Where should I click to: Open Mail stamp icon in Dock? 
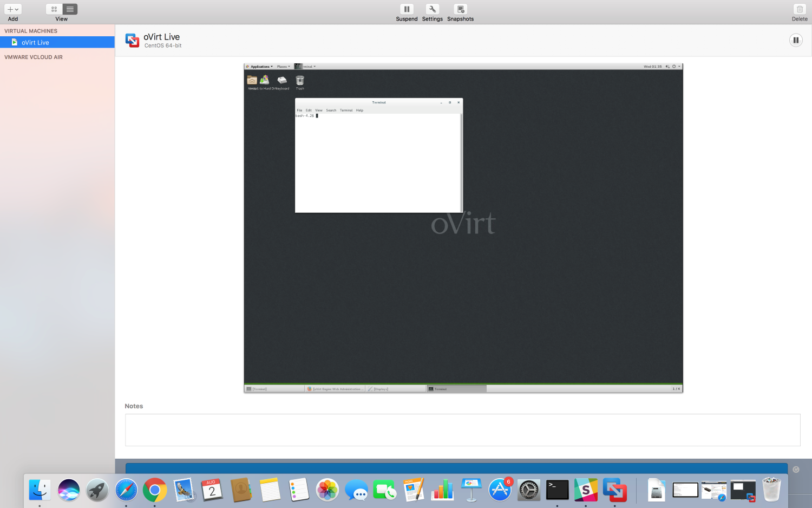pyautogui.click(x=184, y=490)
